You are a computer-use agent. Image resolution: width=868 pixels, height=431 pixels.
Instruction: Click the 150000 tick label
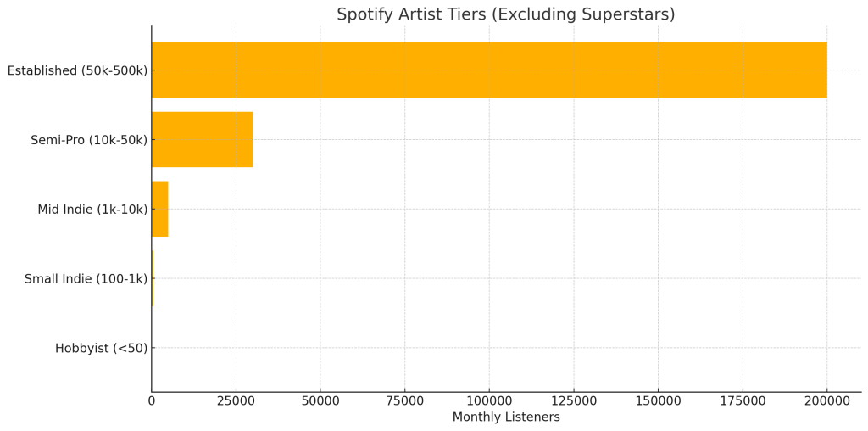[x=658, y=401]
